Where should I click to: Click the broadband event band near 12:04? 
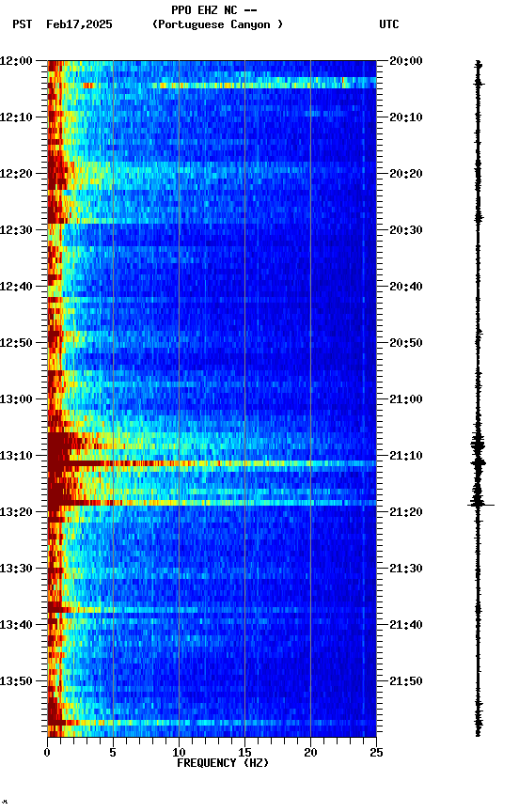[212, 85]
